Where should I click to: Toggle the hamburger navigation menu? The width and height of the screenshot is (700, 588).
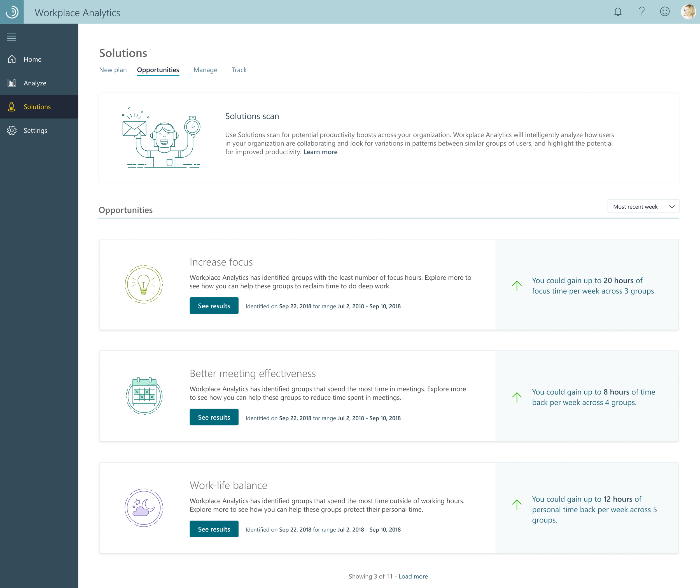point(12,37)
